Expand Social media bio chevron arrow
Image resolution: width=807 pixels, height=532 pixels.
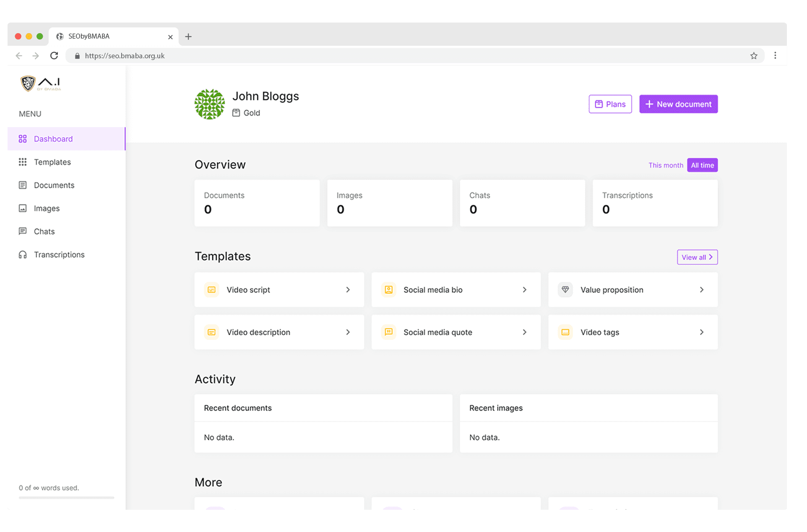[524, 289]
